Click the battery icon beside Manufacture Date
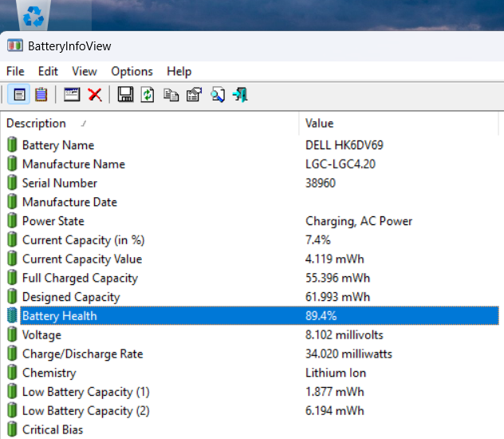Viewport: 504px width, 439px height. click(x=12, y=201)
